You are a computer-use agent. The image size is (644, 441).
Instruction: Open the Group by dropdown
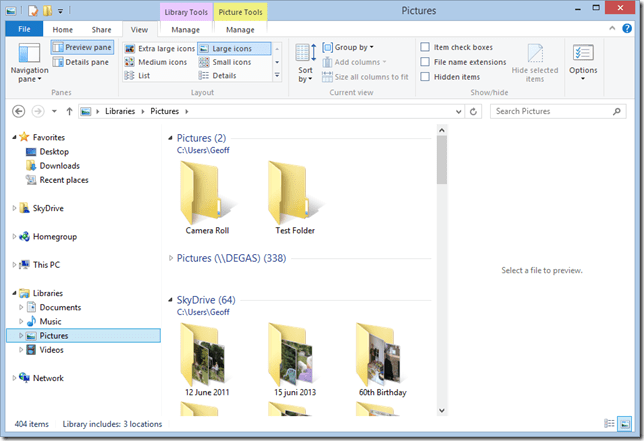pyautogui.click(x=348, y=47)
